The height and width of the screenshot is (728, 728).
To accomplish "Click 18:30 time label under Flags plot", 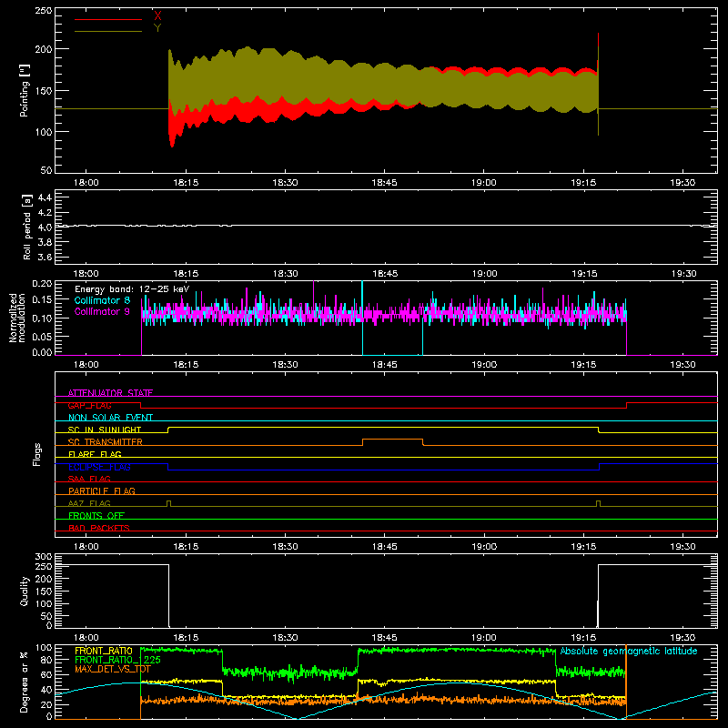I will coord(285,547).
